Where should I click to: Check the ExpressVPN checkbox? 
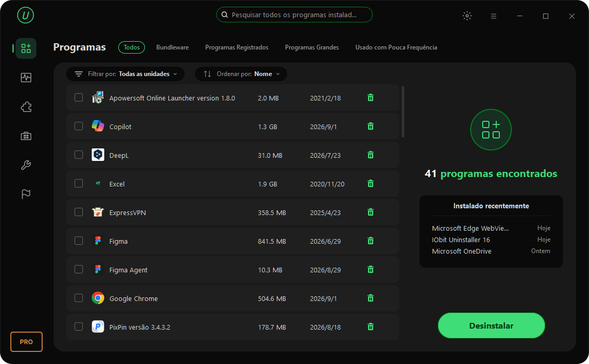point(79,212)
